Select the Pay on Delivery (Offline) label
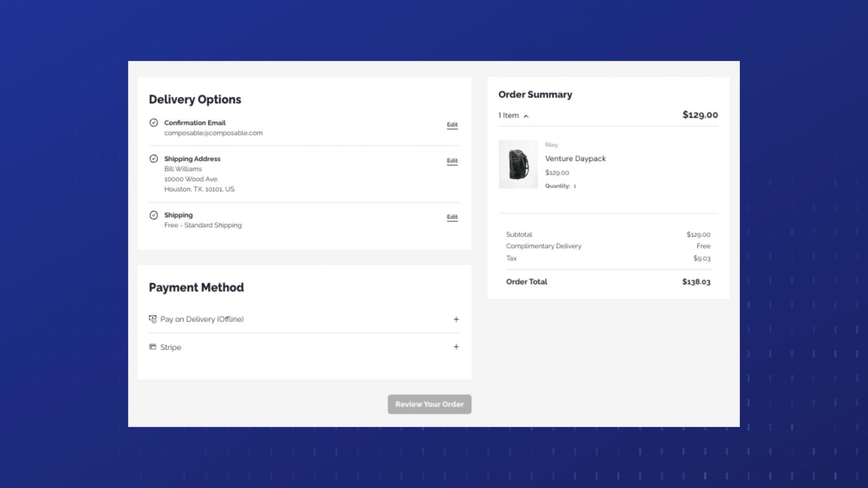Screen dimensions: 868x488 (202, 319)
